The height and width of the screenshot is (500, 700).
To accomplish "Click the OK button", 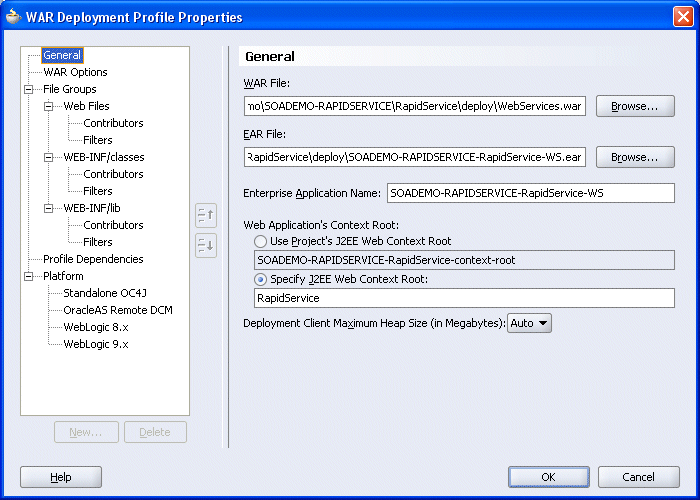I will point(549,477).
